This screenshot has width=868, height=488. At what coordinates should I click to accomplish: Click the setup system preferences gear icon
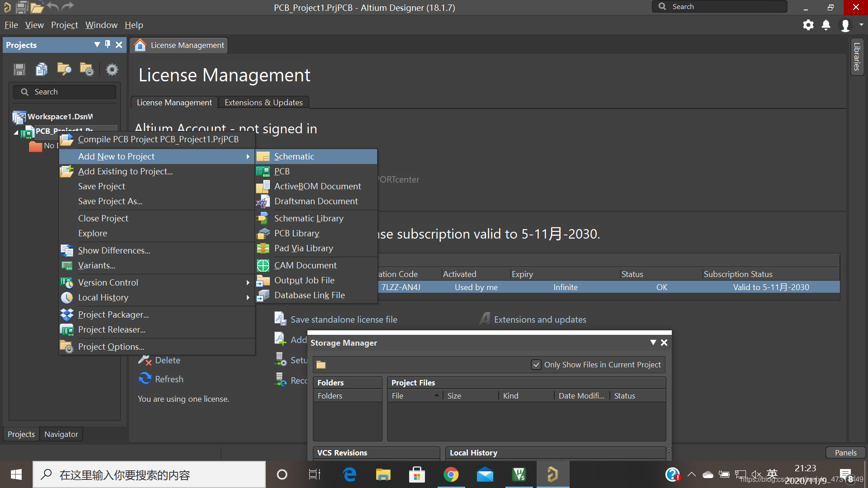tap(808, 25)
